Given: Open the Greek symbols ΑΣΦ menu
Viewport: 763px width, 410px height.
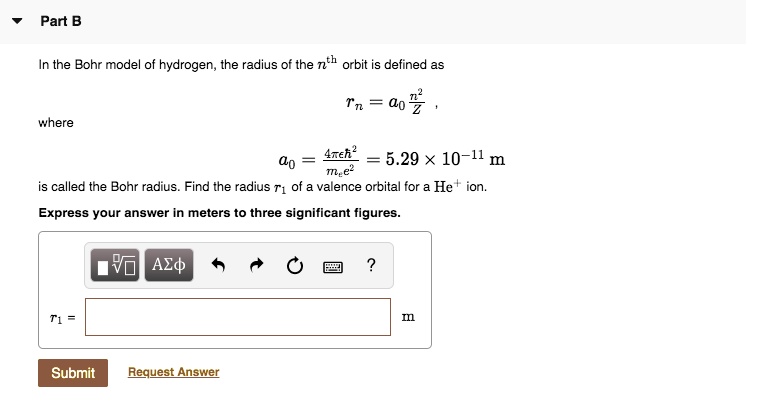Looking at the screenshot, I should pyautogui.click(x=169, y=265).
